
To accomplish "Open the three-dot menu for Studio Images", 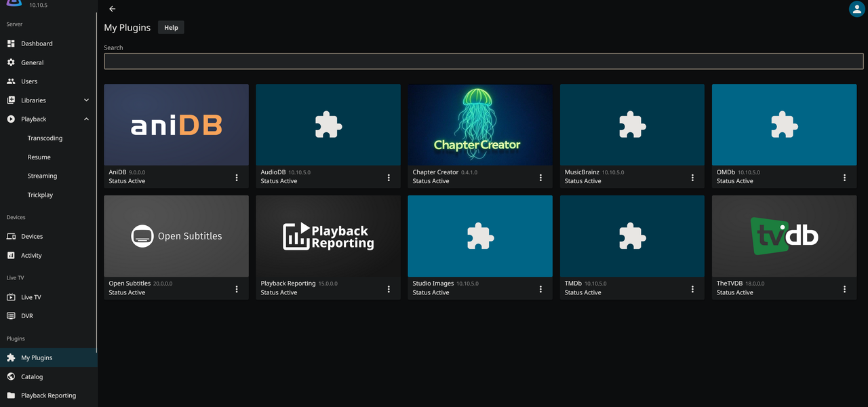I will tap(540, 289).
